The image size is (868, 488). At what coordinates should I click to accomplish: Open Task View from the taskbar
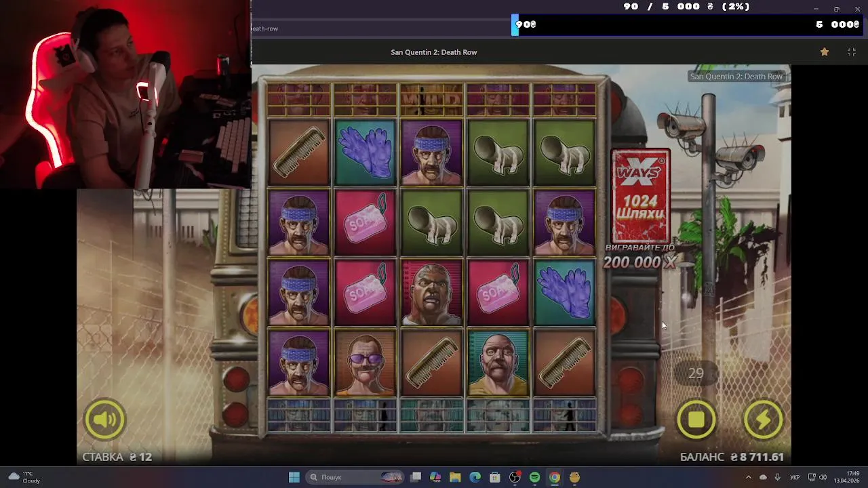[416, 477]
